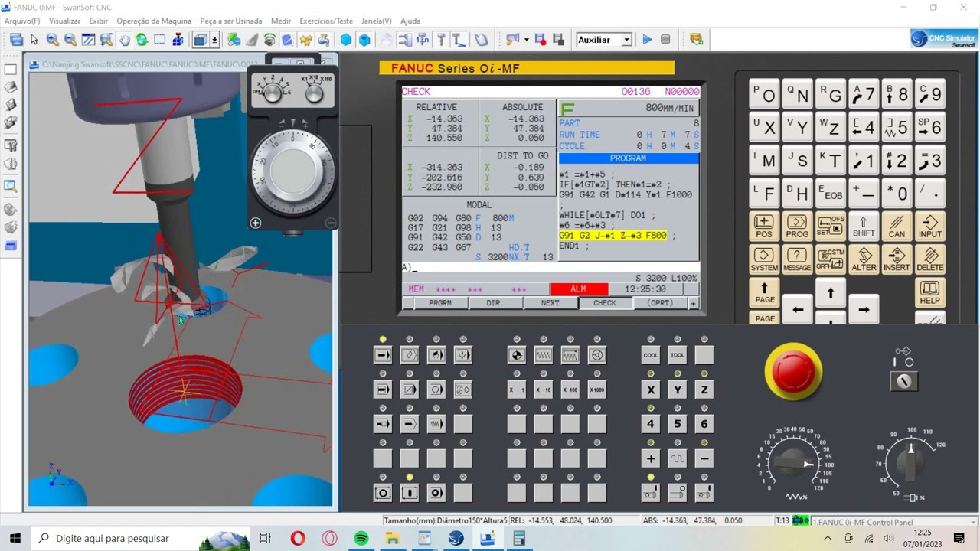This screenshot has width=980, height=551.
Task: Start the program with the blue play icon
Action: [x=647, y=40]
